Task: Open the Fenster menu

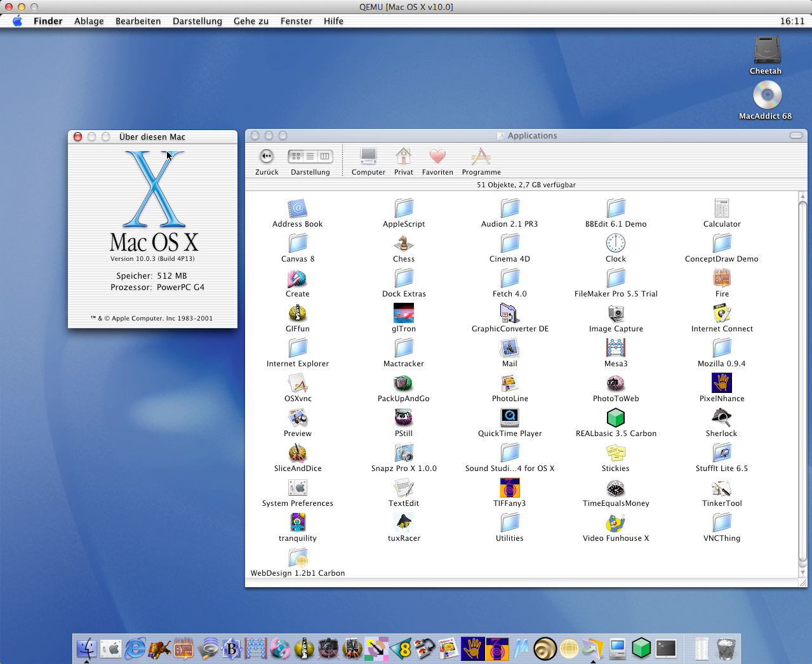Action: 296,21
